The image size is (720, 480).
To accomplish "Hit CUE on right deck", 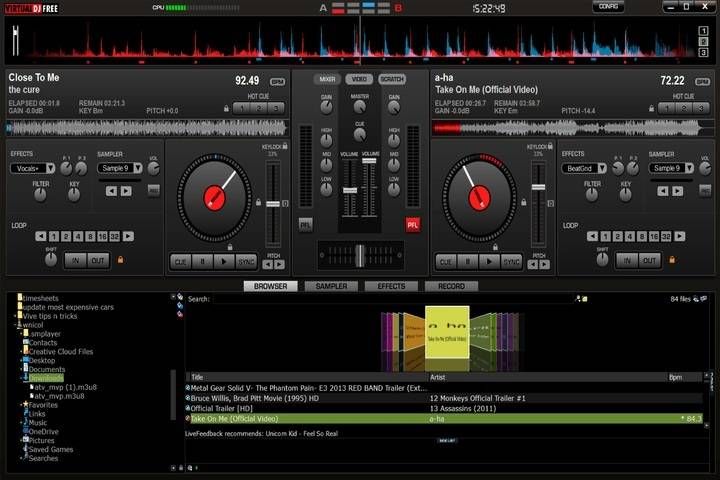I will point(446,262).
